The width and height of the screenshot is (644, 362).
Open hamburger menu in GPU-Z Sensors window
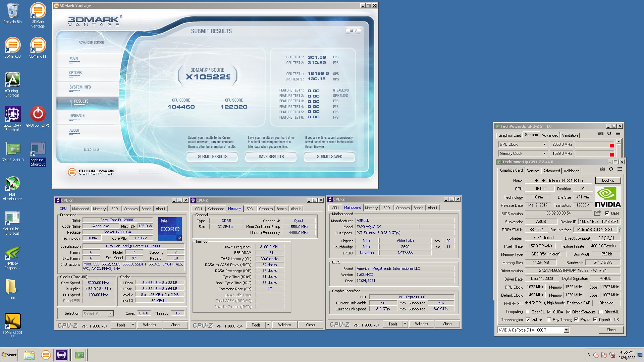tap(618, 134)
